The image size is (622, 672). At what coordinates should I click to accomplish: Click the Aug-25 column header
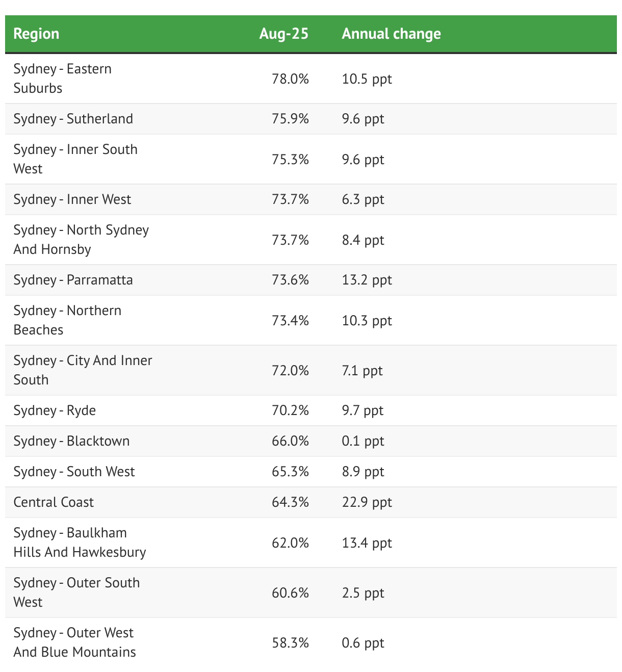point(284,34)
